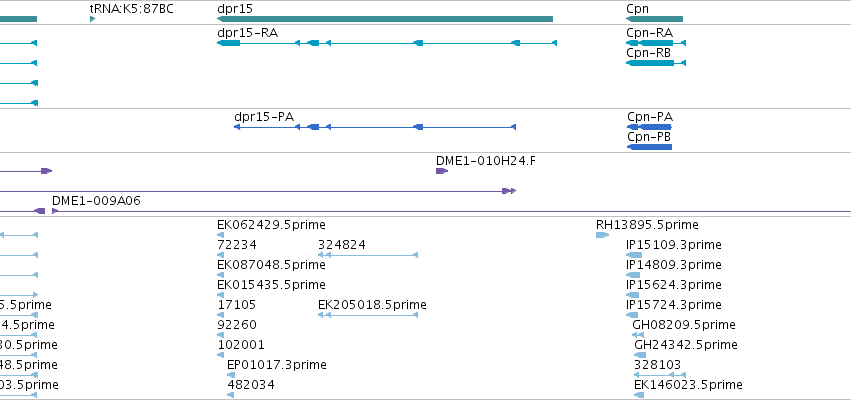Click the 328103 EST alignment glyph
Image resolution: width=851 pixels, height=400 pixels.
click(x=660, y=375)
